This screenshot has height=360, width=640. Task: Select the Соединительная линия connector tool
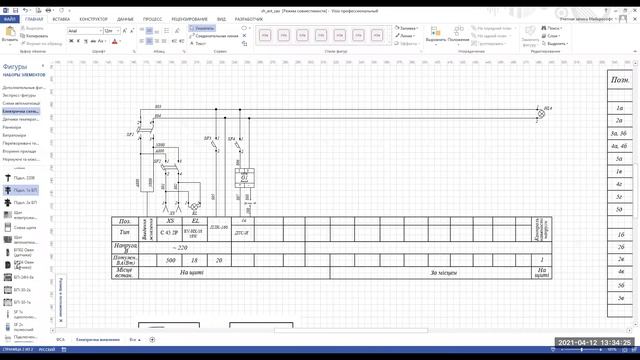214,36
